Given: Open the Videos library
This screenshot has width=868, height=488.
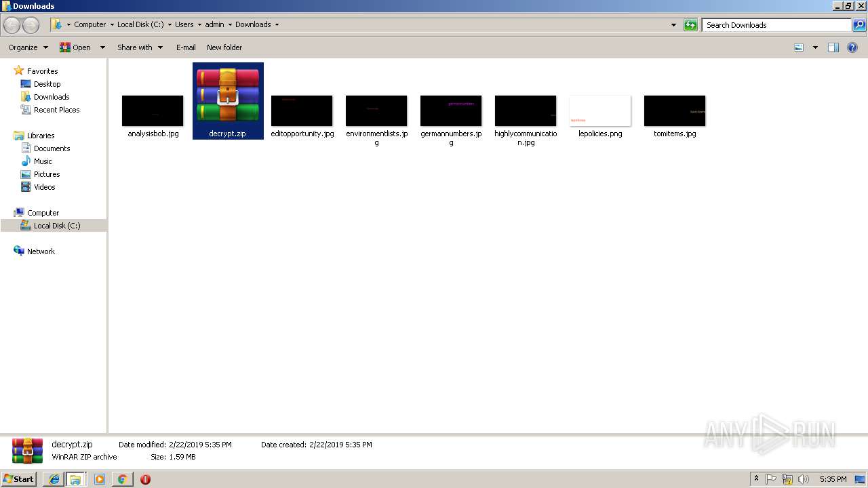Looking at the screenshot, I should (x=44, y=187).
